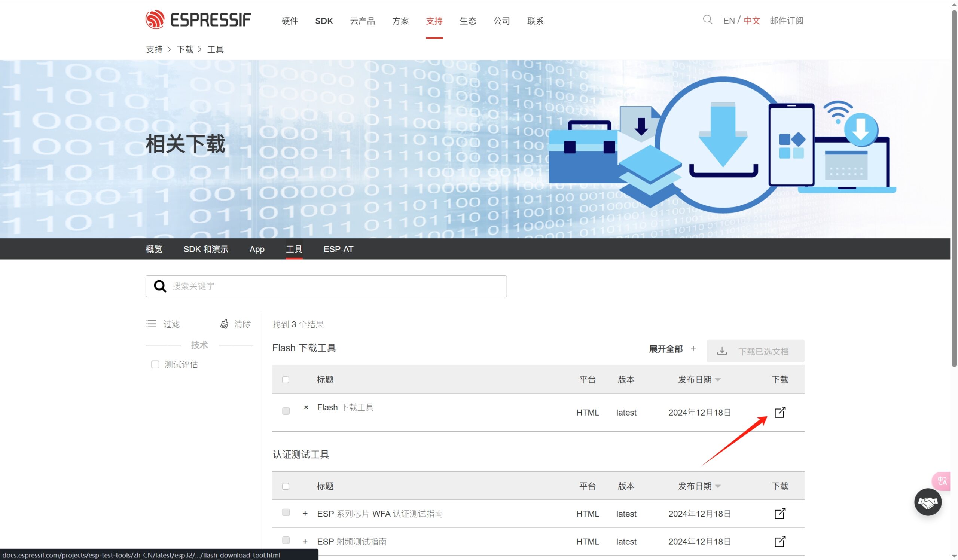Click 找到 3 个结果 text
The image size is (958, 560).
(x=298, y=324)
